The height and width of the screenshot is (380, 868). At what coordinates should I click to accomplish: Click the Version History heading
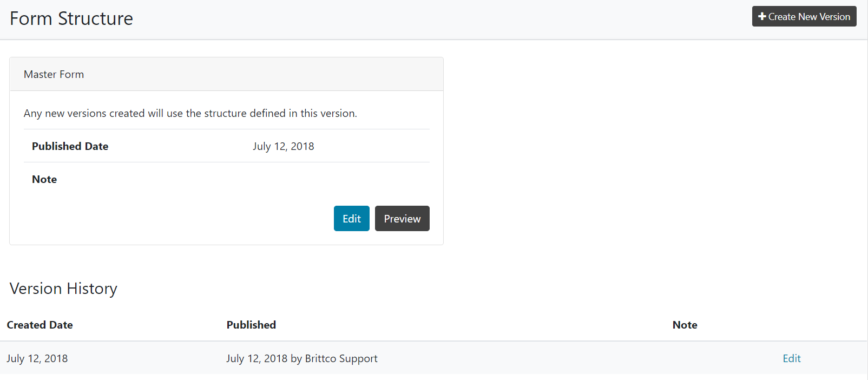click(63, 289)
